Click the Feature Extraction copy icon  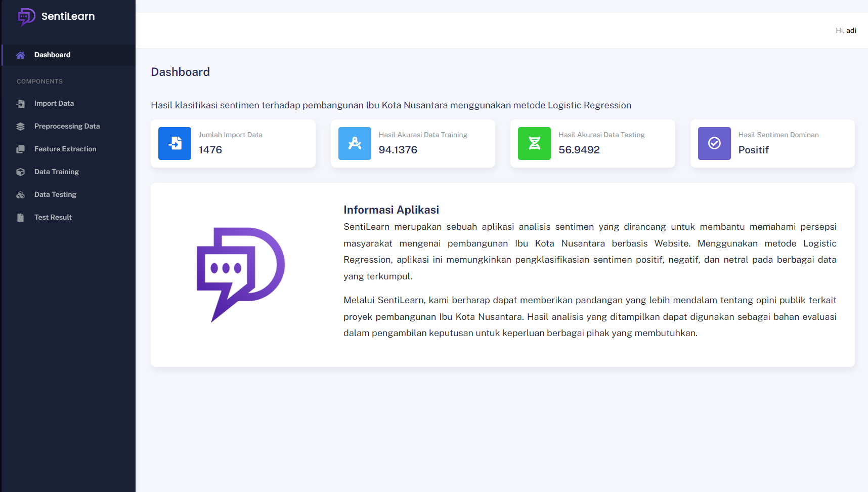pos(20,149)
